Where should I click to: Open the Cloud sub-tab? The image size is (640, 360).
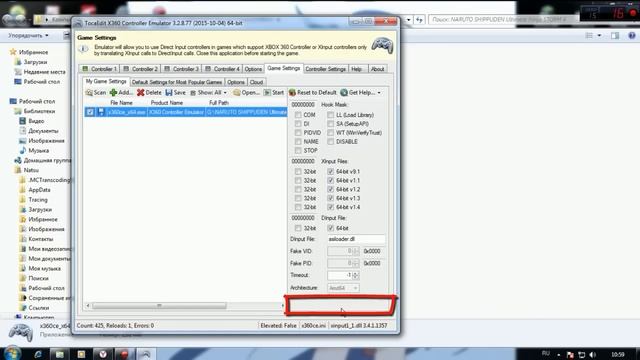(256, 82)
